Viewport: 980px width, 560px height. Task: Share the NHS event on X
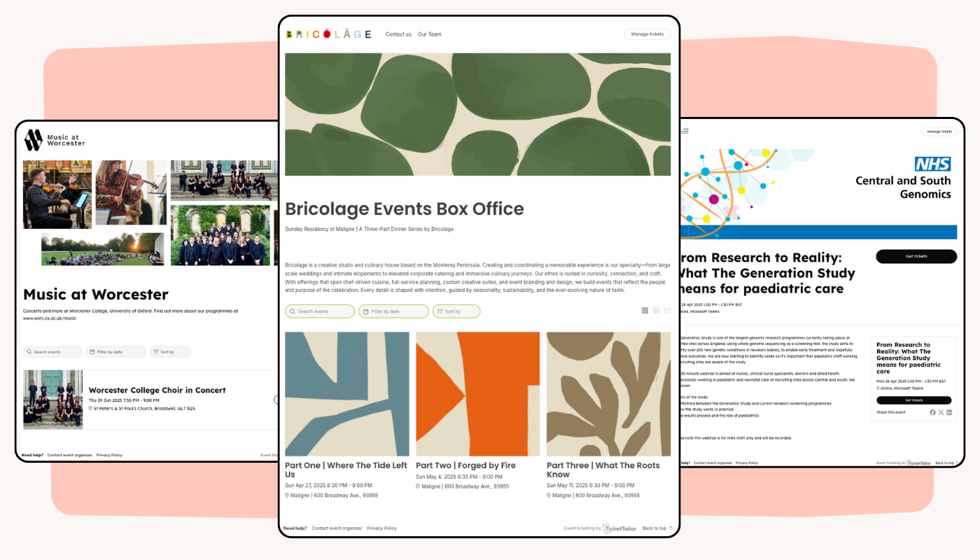click(940, 412)
